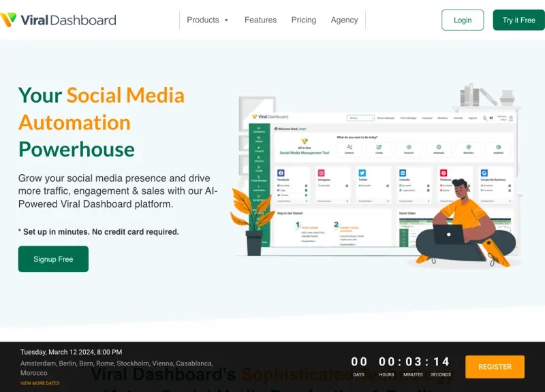Viewport: 545px width, 392px height.
Task: Click the Signup Free button
Action: click(x=53, y=259)
